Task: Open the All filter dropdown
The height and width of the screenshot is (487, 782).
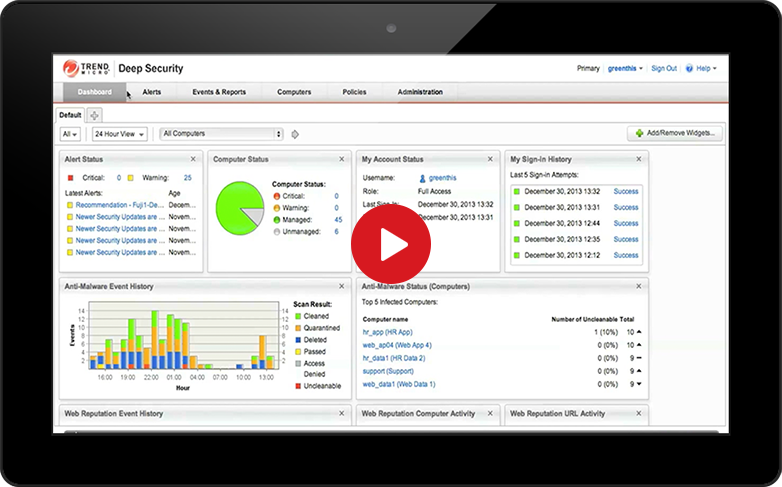Action: pos(71,133)
